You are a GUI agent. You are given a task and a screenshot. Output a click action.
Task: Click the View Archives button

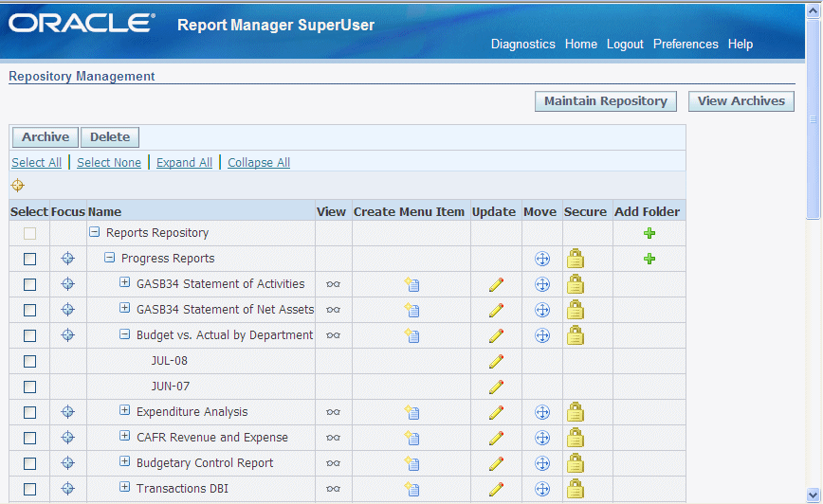click(741, 101)
